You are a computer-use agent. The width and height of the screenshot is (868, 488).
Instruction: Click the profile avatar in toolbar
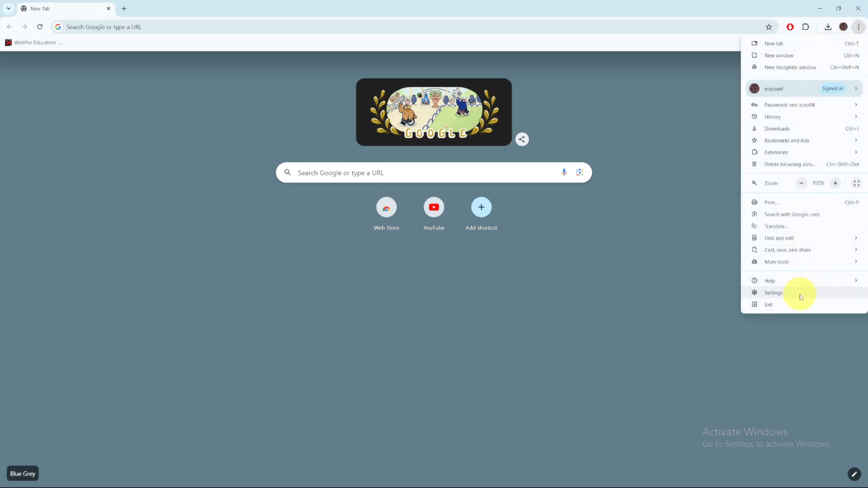coord(843,27)
